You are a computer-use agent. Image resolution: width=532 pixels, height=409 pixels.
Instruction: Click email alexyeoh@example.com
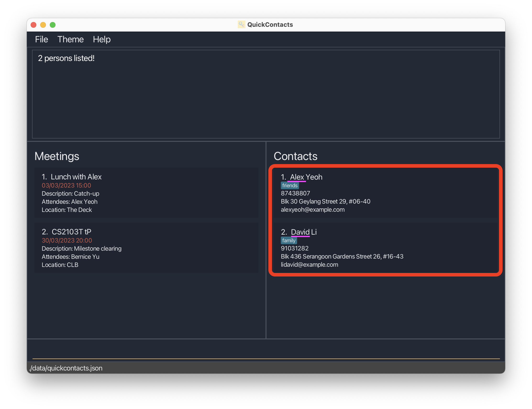coord(313,210)
